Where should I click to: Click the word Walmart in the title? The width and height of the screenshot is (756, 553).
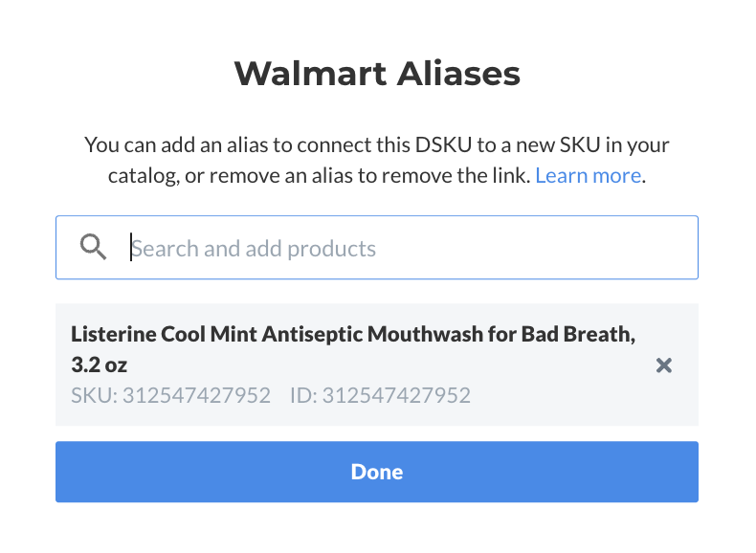point(310,74)
